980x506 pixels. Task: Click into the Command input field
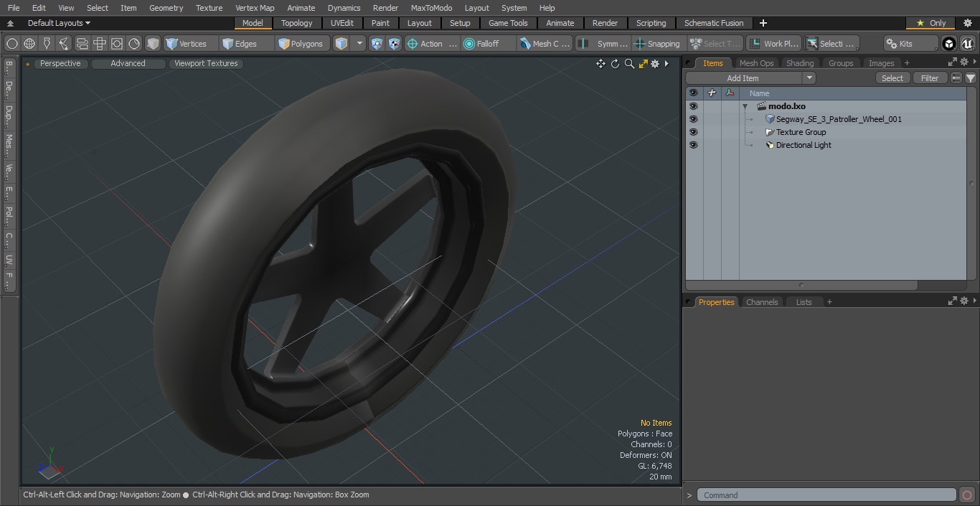tap(826, 495)
